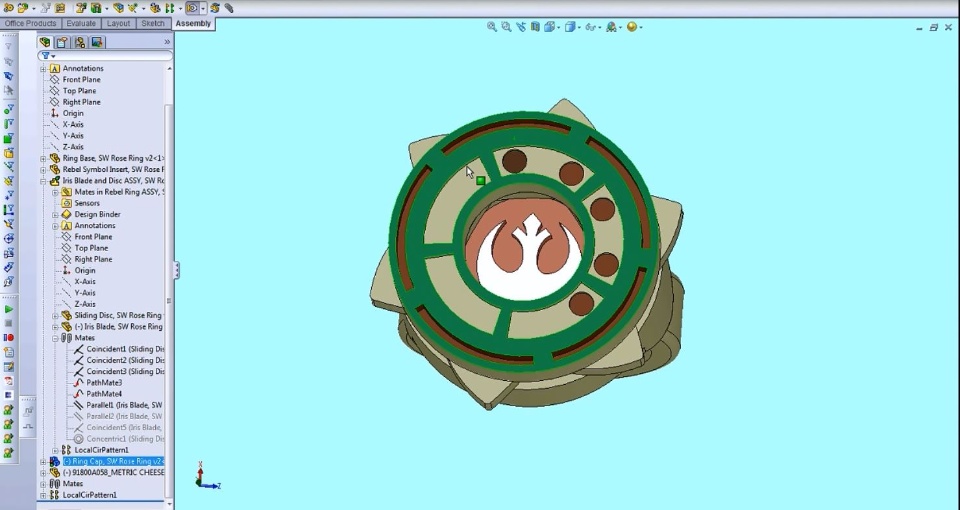
Task: Expand the top-level LocalCirPattern1 node at tree bottom
Action: [x=43, y=495]
